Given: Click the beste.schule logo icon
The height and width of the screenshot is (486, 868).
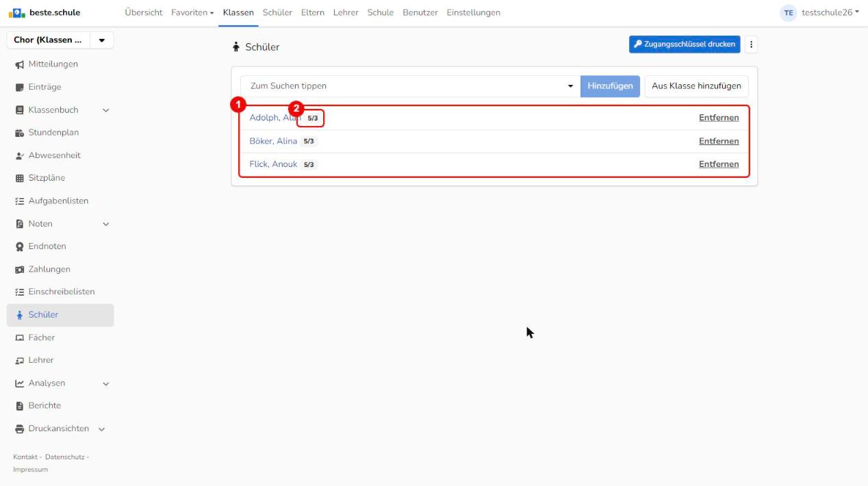Looking at the screenshot, I should coord(18,12).
